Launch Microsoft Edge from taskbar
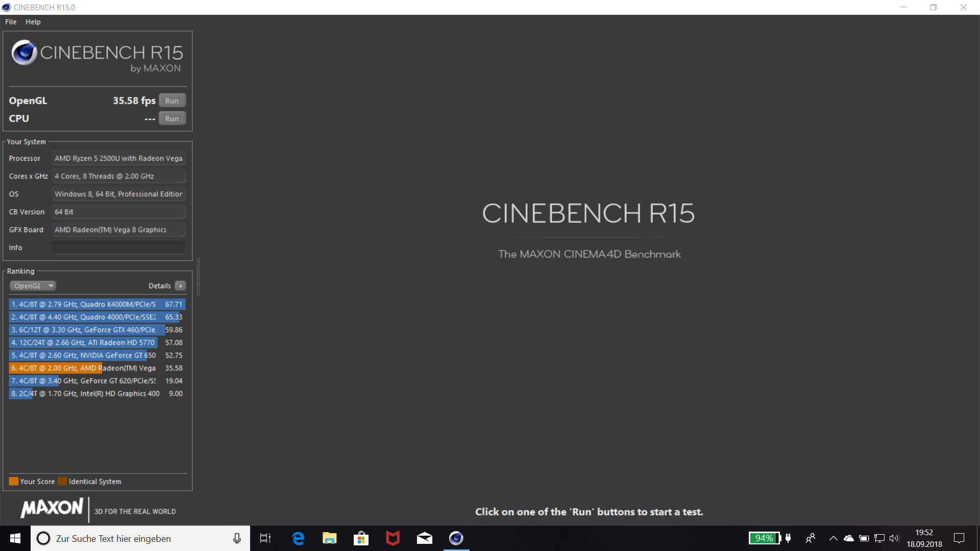This screenshot has height=551, width=980. pyautogui.click(x=298, y=538)
